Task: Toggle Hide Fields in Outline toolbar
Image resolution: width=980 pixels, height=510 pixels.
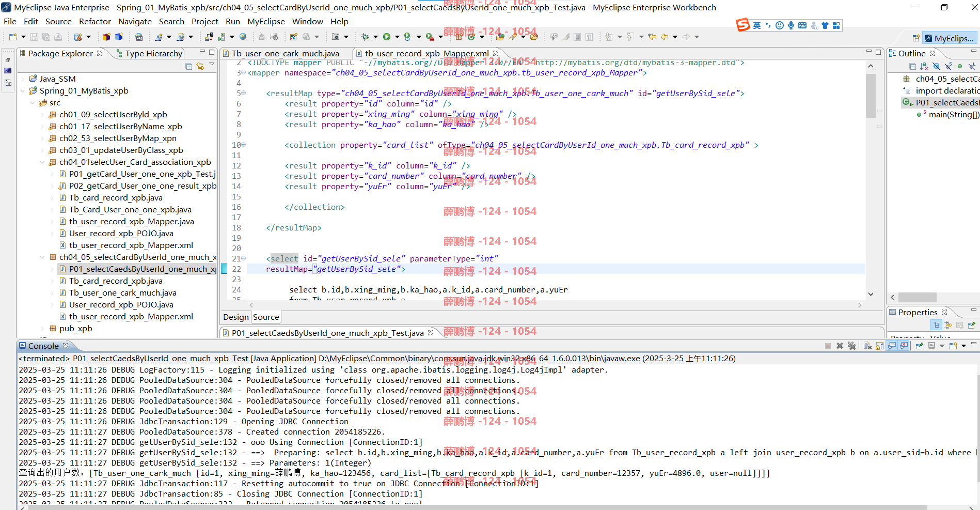Action: pyautogui.click(x=936, y=66)
